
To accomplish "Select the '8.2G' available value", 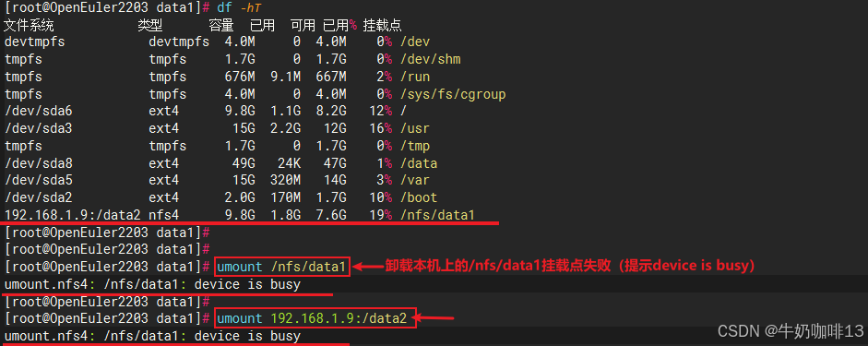I will click(331, 112).
